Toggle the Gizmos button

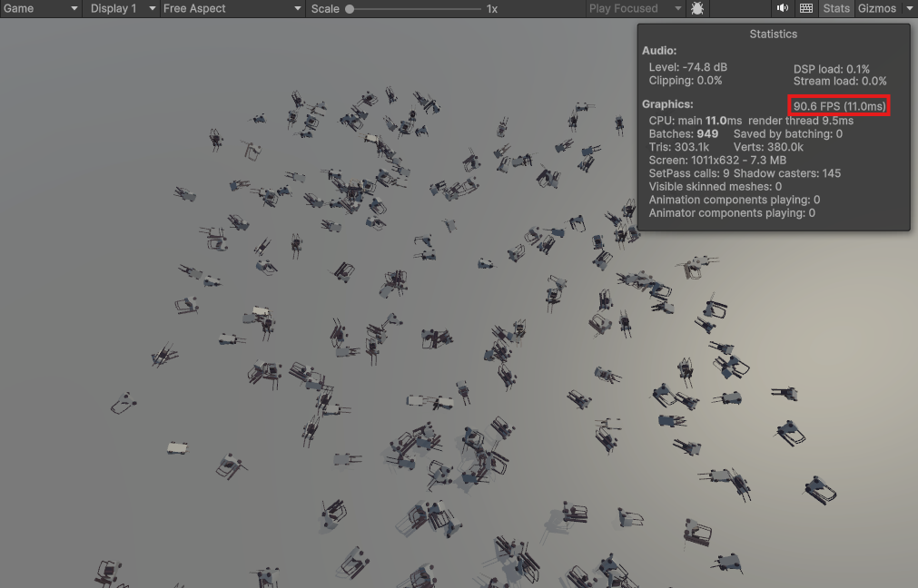(x=876, y=8)
